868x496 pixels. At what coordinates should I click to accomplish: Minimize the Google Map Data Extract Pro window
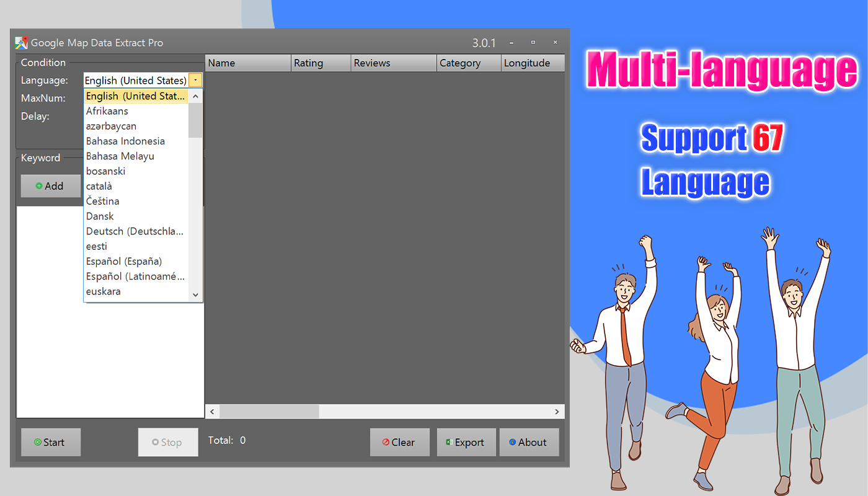(x=511, y=43)
